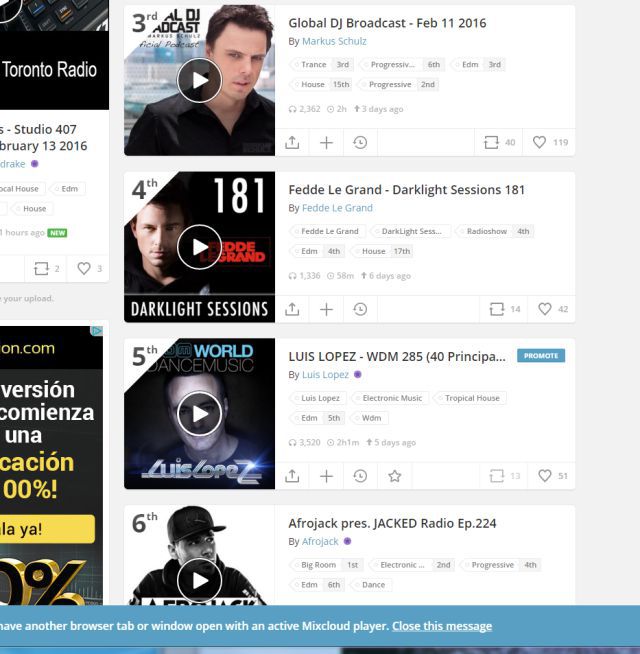Share the Darklight Sessions 181 show
The width and height of the screenshot is (640, 654).
tap(292, 309)
